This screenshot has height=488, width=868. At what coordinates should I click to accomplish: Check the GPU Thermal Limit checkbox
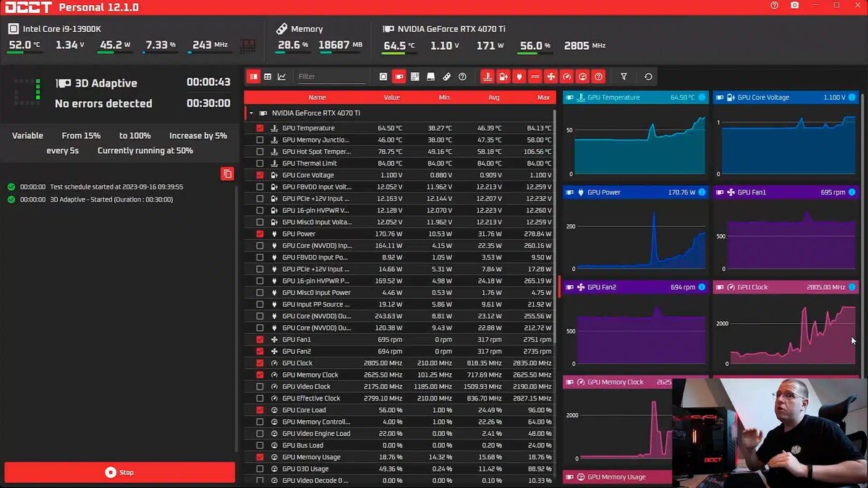pyautogui.click(x=260, y=163)
